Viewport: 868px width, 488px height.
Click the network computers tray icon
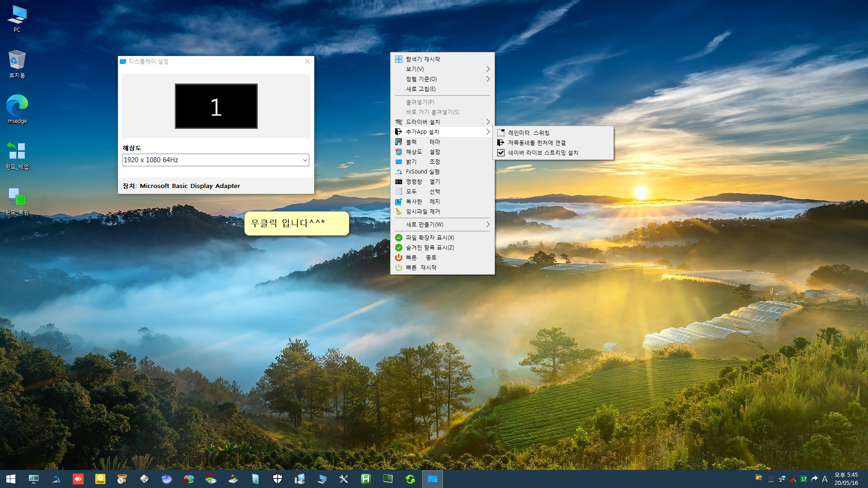coord(782,479)
